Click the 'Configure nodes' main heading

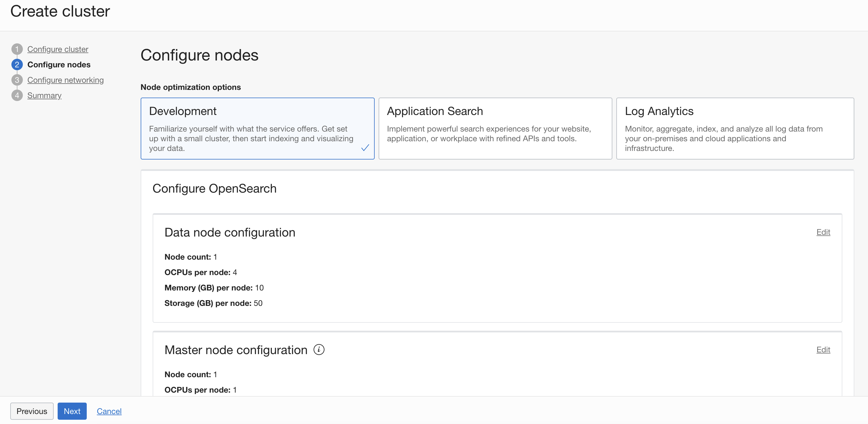pos(199,55)
